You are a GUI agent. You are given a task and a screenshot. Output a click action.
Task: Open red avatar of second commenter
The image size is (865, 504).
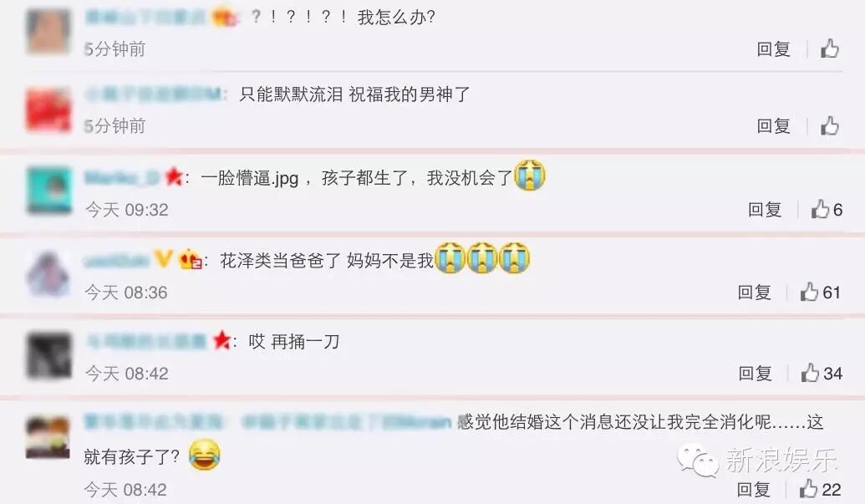tap(48, 109)
